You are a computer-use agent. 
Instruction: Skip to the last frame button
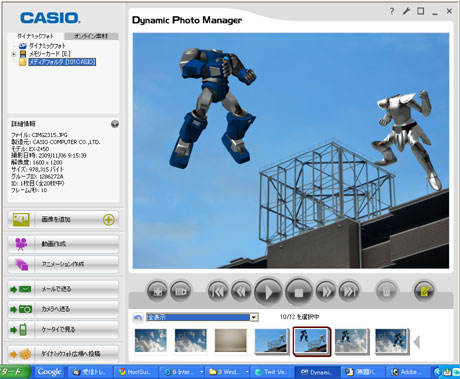click(349, 291)
